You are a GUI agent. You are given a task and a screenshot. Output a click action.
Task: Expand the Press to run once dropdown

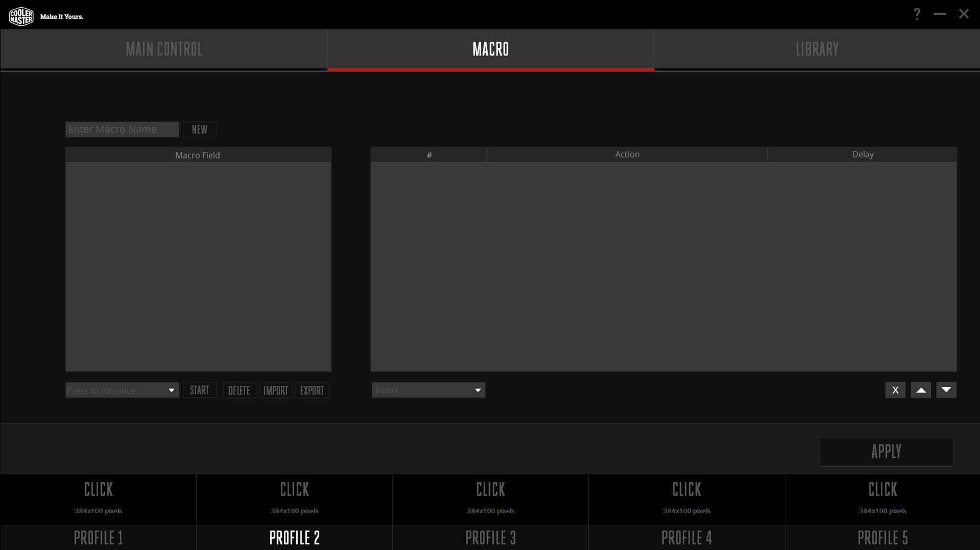click(x=172, y=390)
